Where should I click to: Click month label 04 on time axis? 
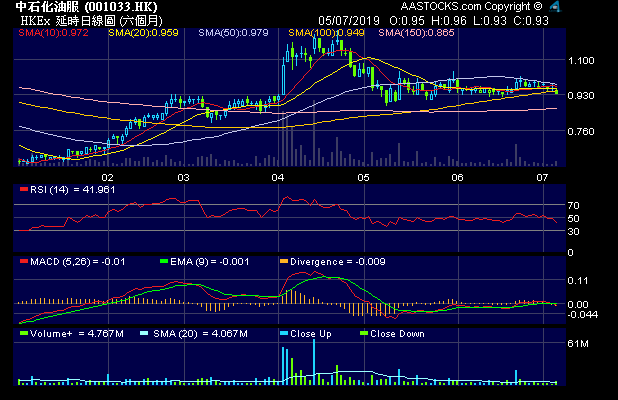(278, 177)
